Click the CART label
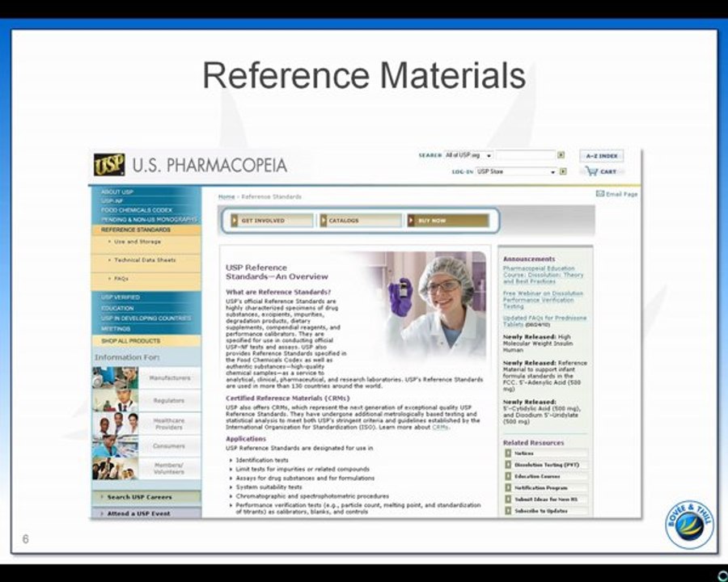Viewport: 728px width, 582px height. coord(608,171)
